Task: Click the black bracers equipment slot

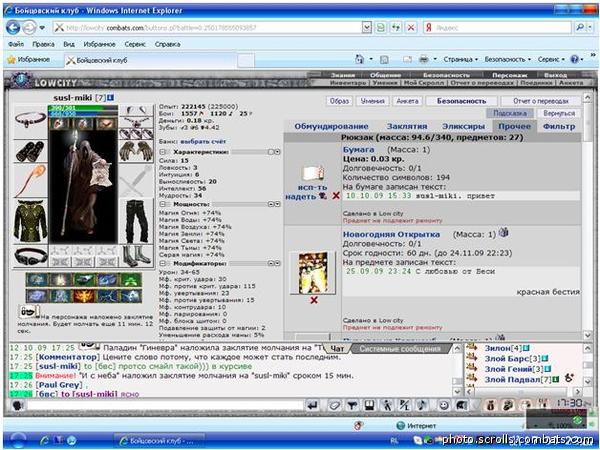Action: click(x=30, y=152)
